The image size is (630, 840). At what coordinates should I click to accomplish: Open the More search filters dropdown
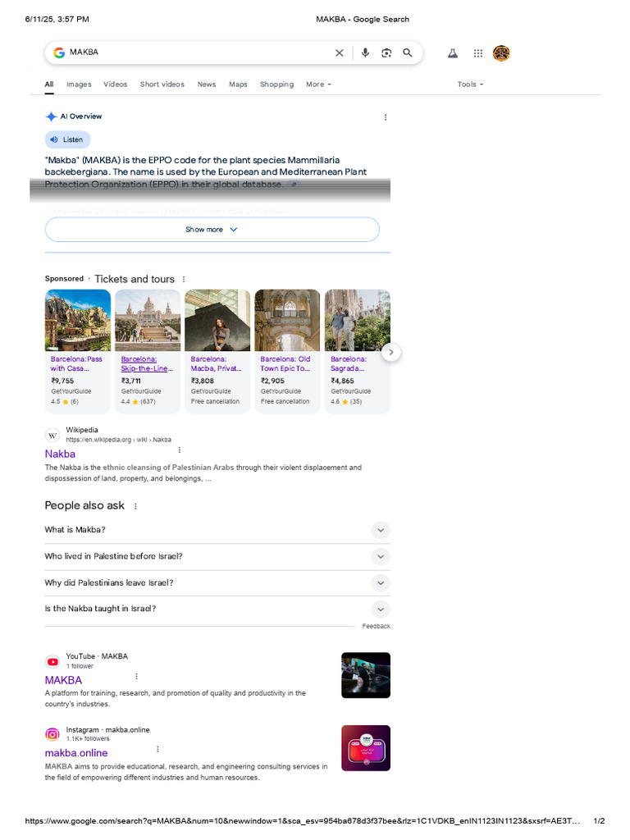click(x=318, y=84)
